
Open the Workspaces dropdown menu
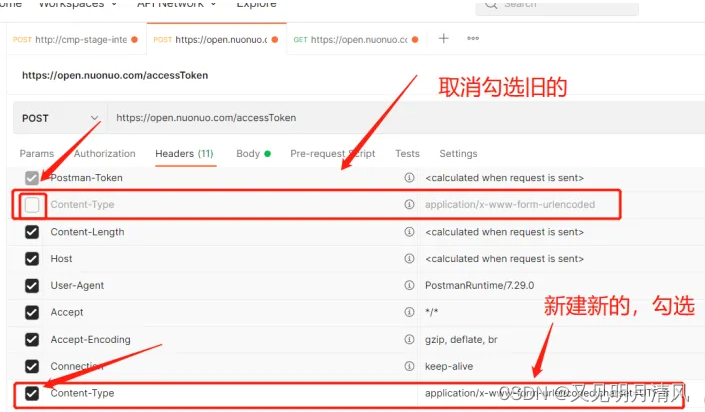pos(77,4)
